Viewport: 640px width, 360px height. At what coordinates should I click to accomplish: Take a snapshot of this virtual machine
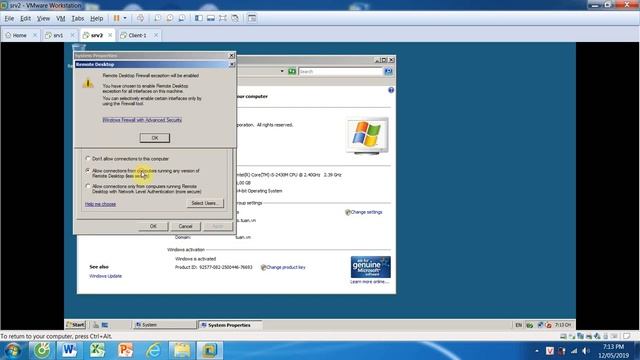coord(157,18)
